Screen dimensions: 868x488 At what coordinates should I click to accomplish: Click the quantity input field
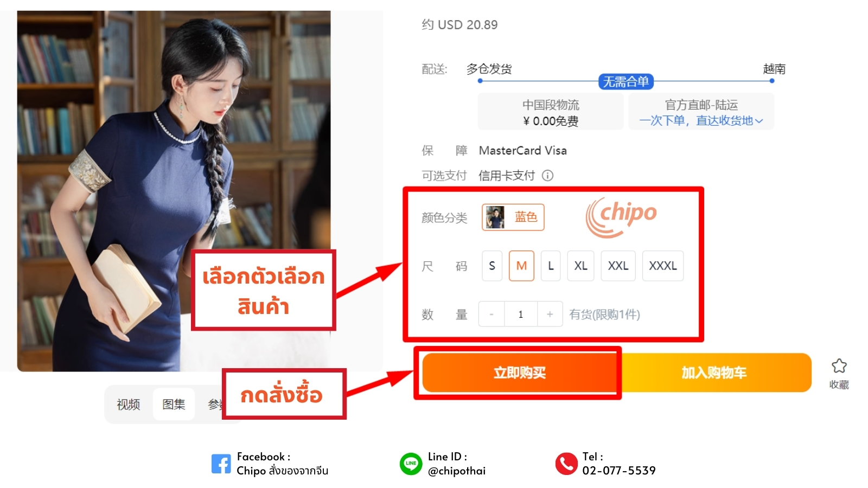[x=521, y=314]
